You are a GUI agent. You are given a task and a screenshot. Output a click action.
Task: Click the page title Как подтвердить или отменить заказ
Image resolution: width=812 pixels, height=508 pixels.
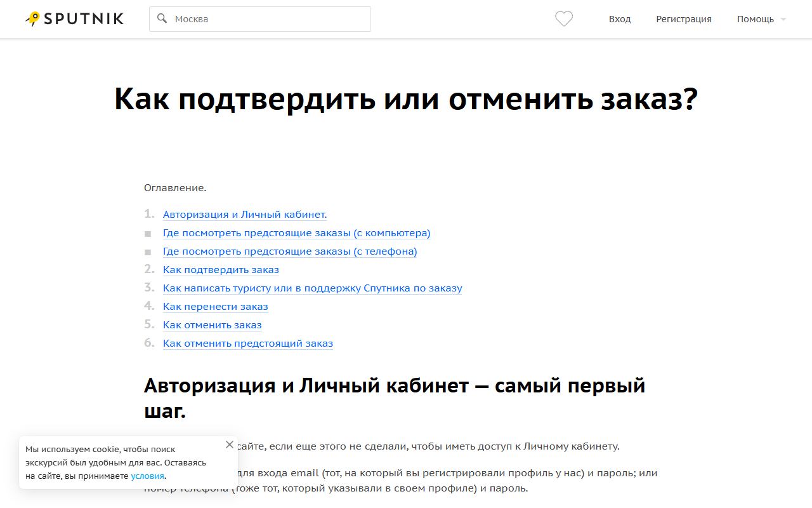[x=406, y=99]
